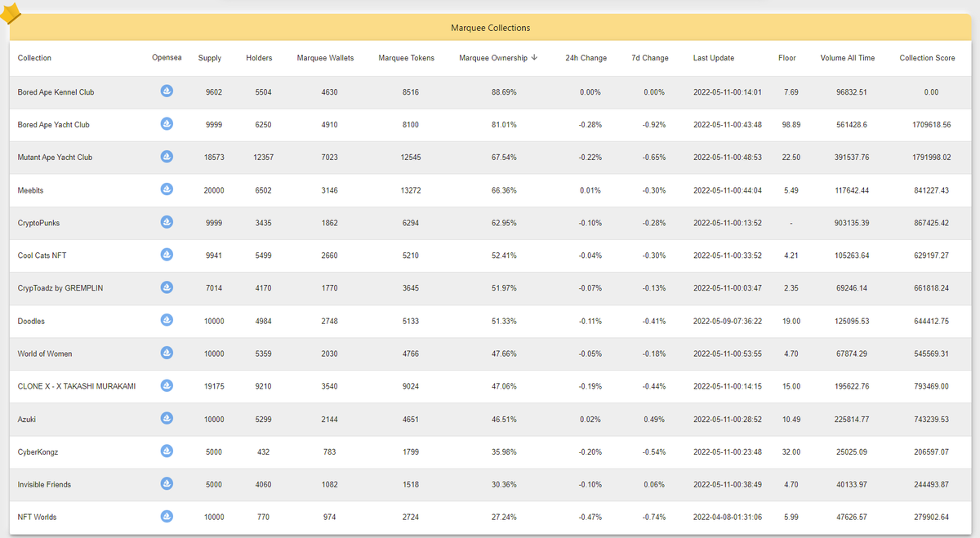
Task: Select the Bored Ape Yacht Club name
Action: pyautogui.click(x=53, y=125)
